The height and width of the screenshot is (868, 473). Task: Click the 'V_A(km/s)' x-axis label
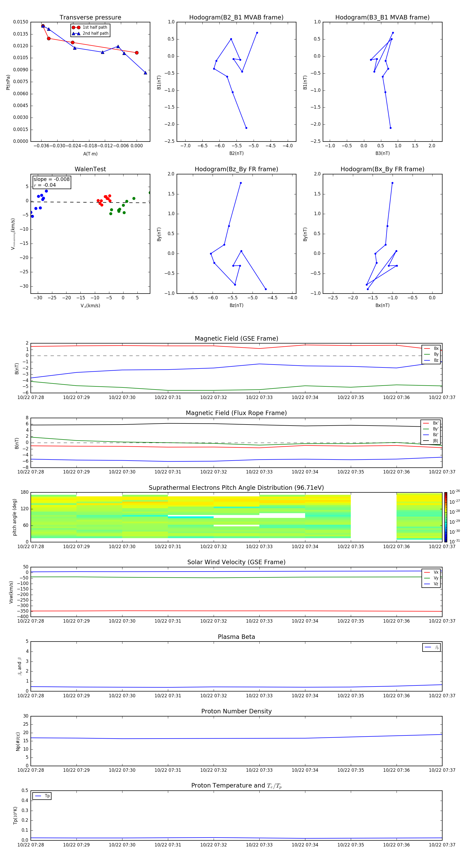[x=90, y=306]
